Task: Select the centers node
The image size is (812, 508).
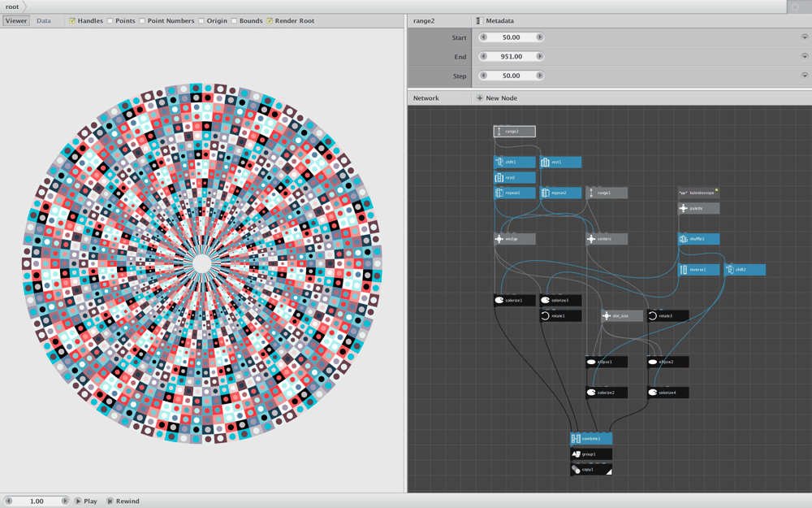Action: (x=607, y=239)
